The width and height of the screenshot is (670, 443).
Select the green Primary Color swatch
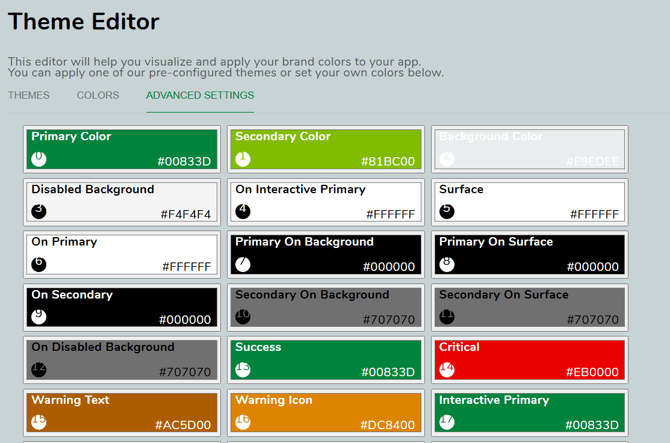[x=121, y=148]
